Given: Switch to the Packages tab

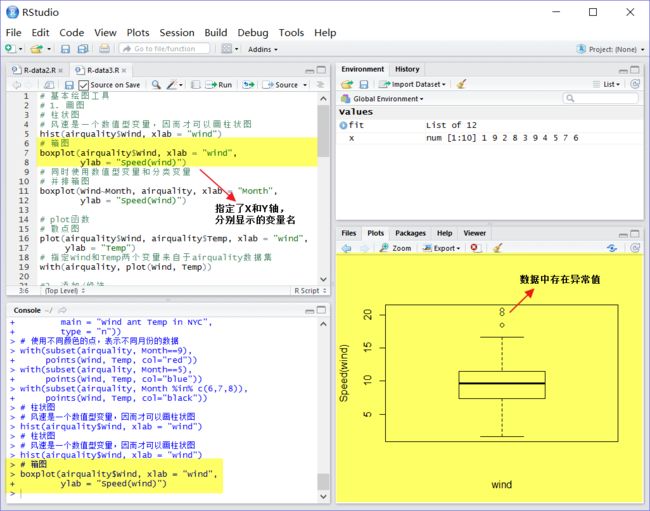Looking at the screenshot, I should [x=410, y=233].
